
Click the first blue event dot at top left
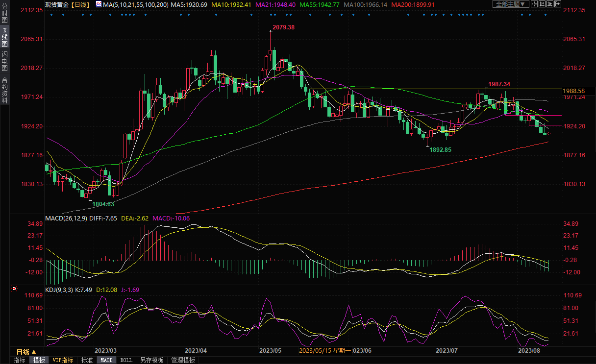point(51,14)
